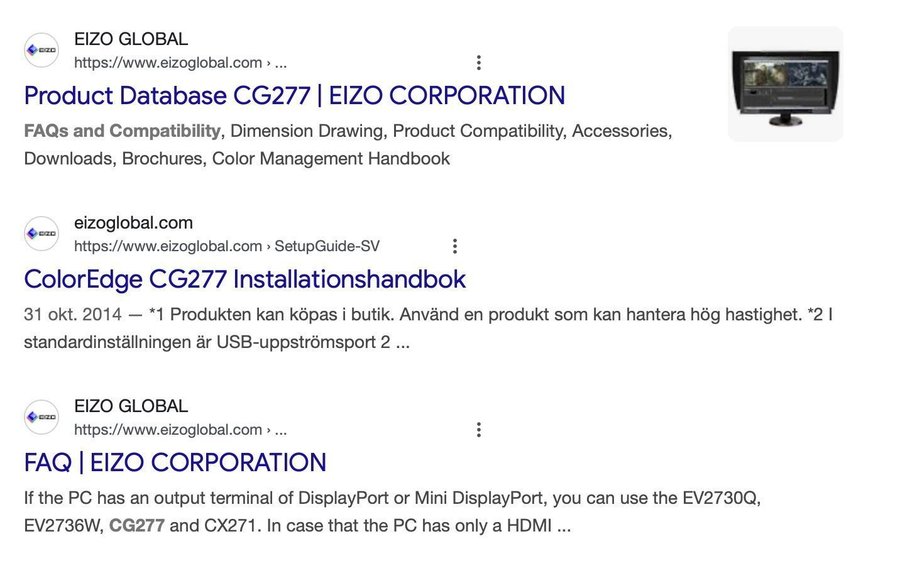Click "Color Management Handbook" in first snippet
The image size is (900, 564).
[331, 158]
